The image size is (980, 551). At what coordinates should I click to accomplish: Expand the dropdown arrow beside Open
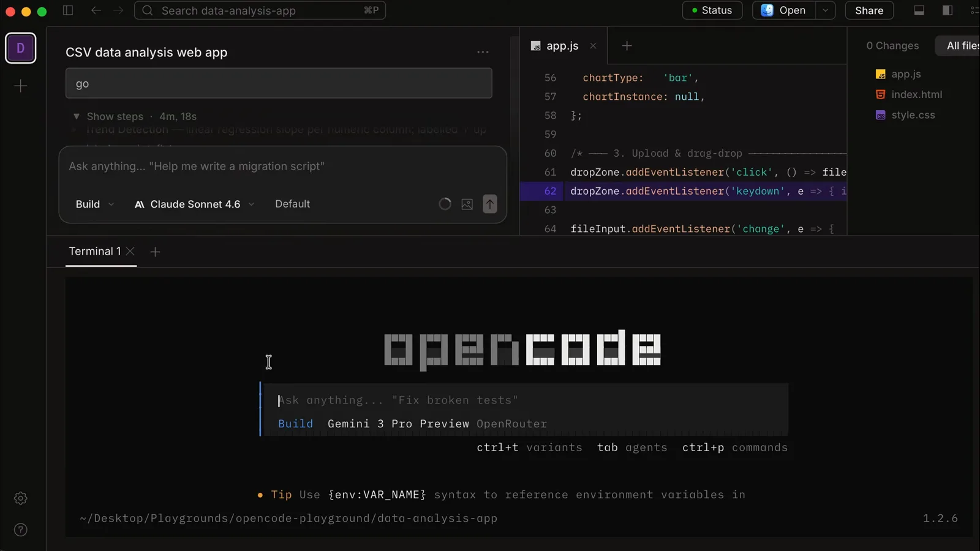pyautogui.click(x=826, y=10)
